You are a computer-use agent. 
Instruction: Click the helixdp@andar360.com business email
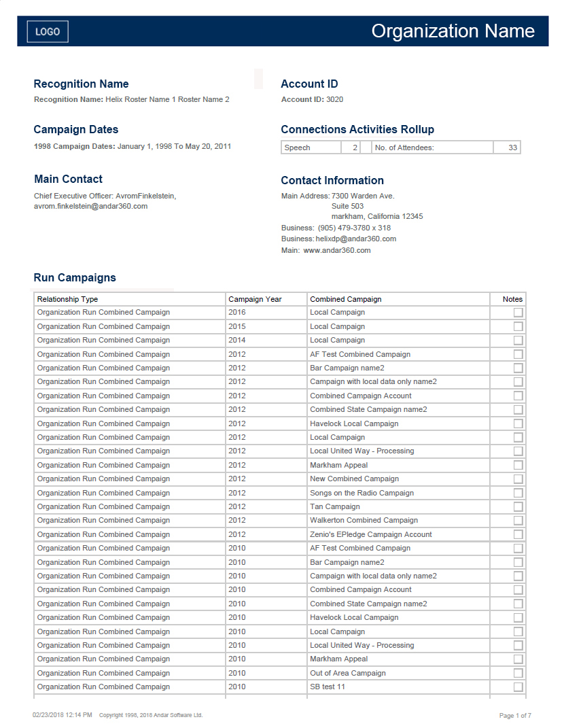tap(355, 239)
